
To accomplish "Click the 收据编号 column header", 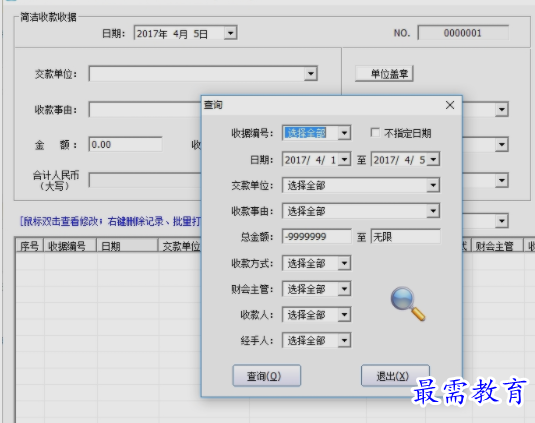I will click(70, 246).
